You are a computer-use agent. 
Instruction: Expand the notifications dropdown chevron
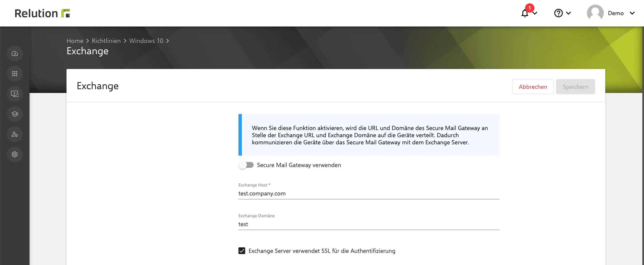(x=535, y=13)
